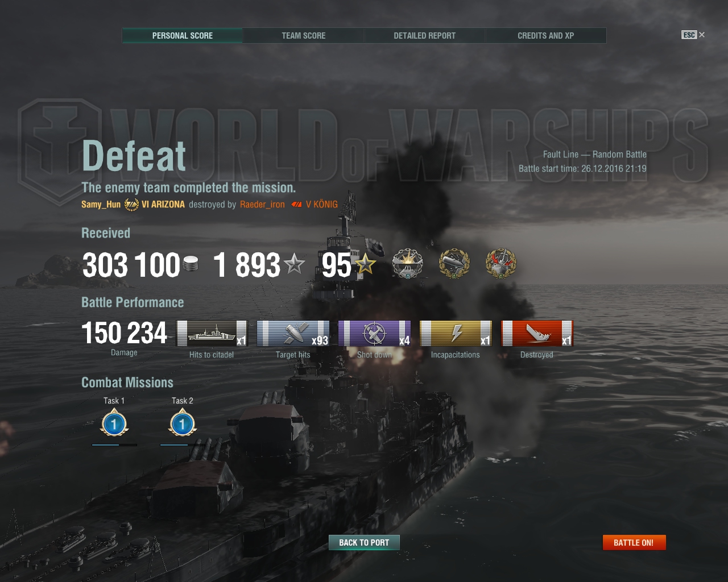The image size is (728, 582).
Task: Select the Hits to citadel ribbon
Action: 212,333
